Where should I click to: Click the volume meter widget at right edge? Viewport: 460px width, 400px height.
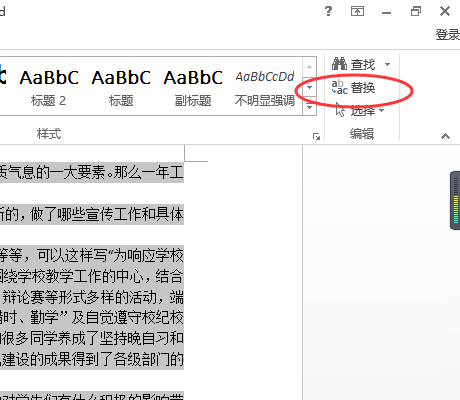pyautogui.click(x=455, y=200)
